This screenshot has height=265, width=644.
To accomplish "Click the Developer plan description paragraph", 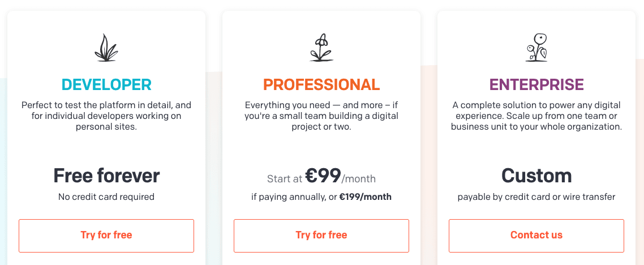I will 106,116.
